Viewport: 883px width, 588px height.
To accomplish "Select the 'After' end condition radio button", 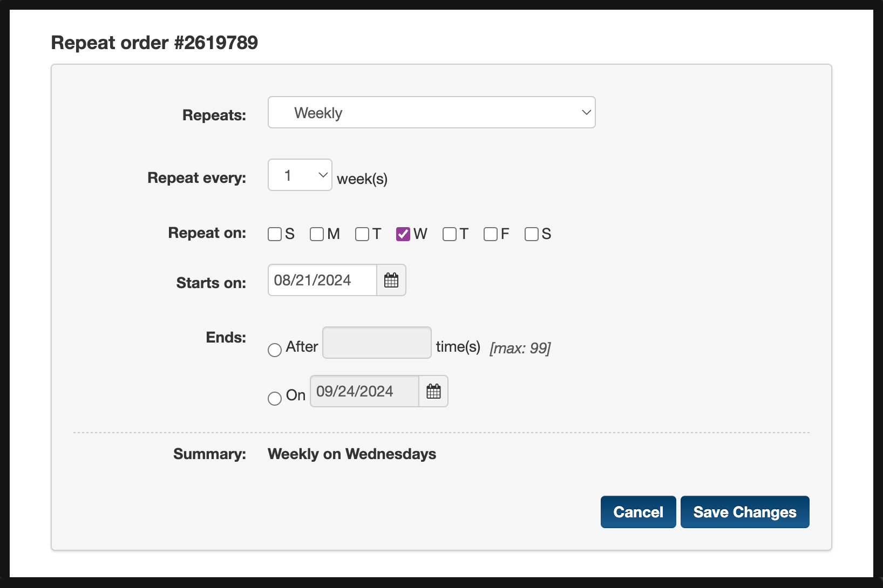I will pos(274,350).
